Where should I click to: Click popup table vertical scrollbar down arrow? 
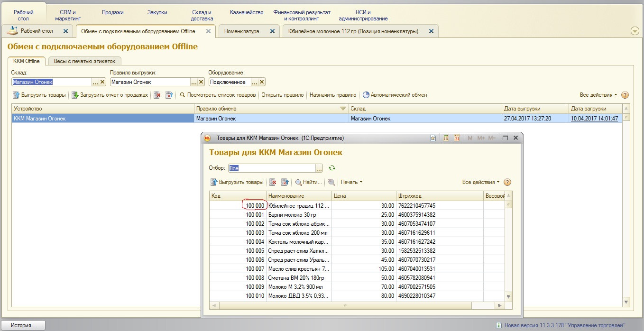pos(508,297)
